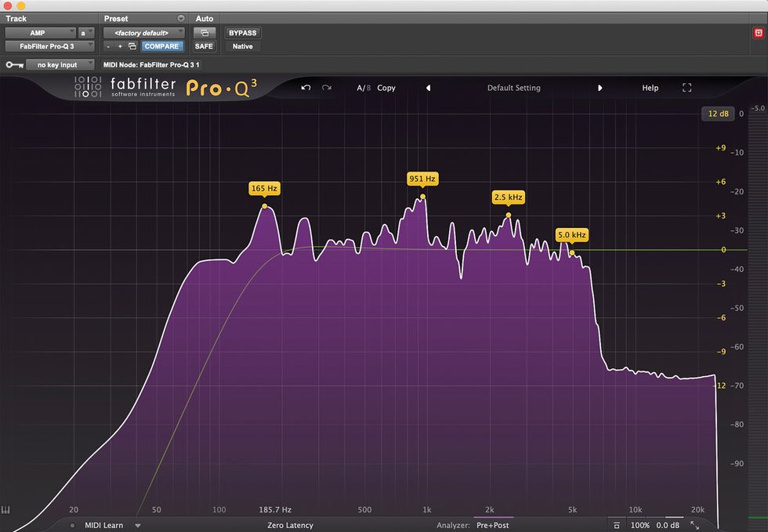This screenshot has height=532, width=768.
Task: Click the 100% output scale value
Action: click(639, 525)
